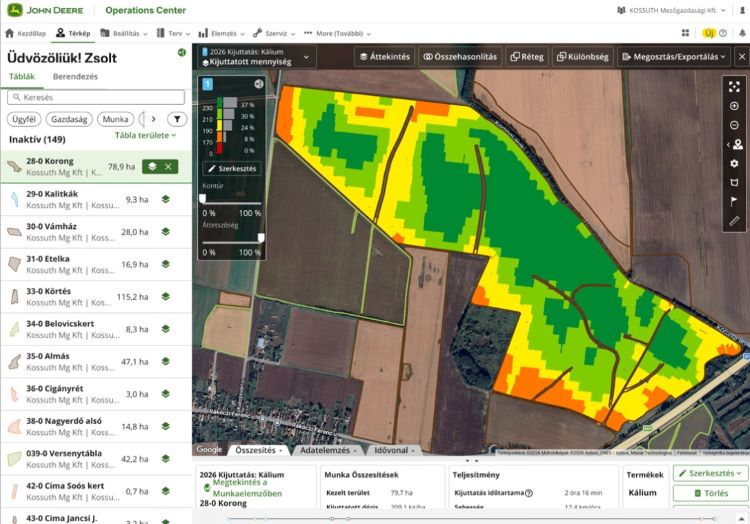The image size is (750, 524).
Task: Close the 28-0 Korong layer selection
Action: pyautogui.click(x=168, y=166)
